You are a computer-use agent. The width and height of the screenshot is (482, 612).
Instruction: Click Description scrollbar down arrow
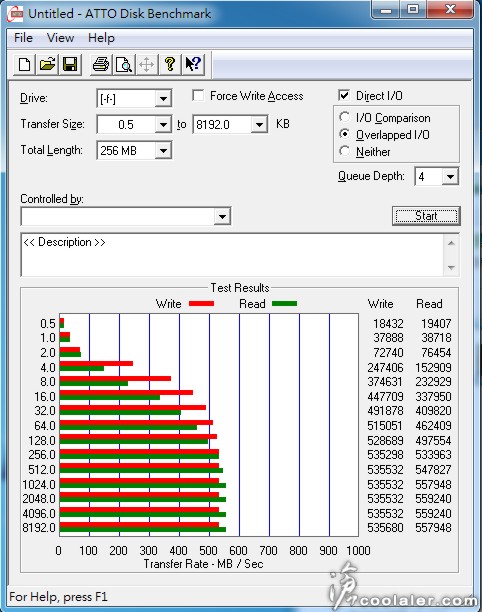(x=451, y=268)
